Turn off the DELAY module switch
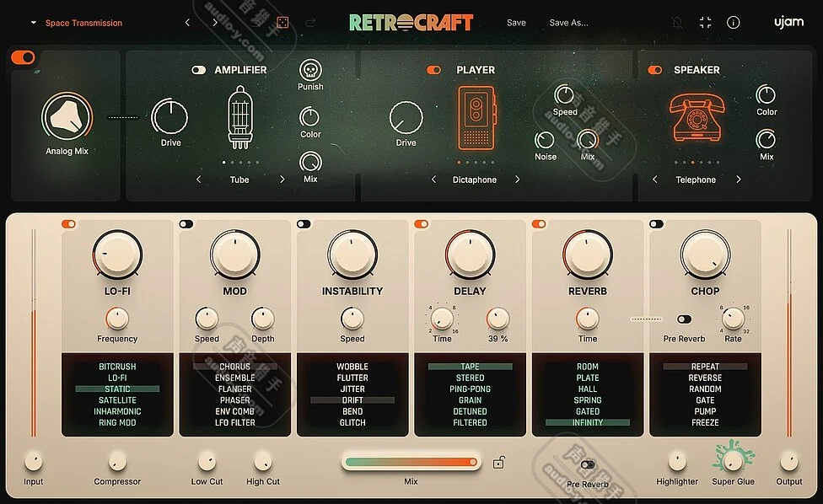Viewport: 823px width, 504px height. click(x=421, y=224)
